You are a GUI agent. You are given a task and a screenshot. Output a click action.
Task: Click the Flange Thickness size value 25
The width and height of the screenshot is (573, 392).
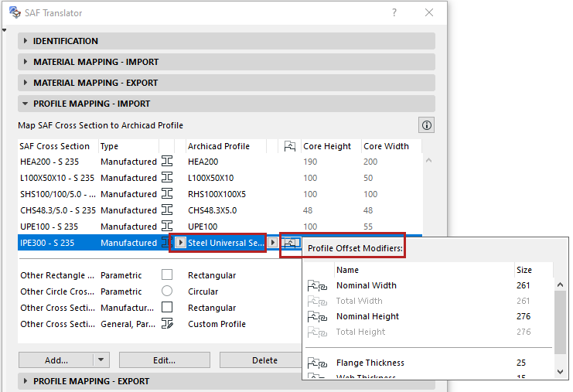(521, 363)
